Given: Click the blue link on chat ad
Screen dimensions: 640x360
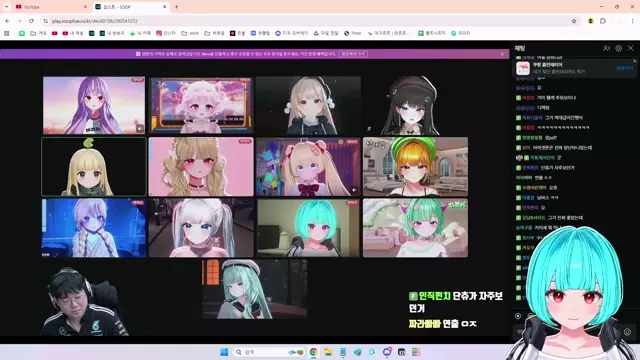Looking at the screenshot, I should pos(624,68).
